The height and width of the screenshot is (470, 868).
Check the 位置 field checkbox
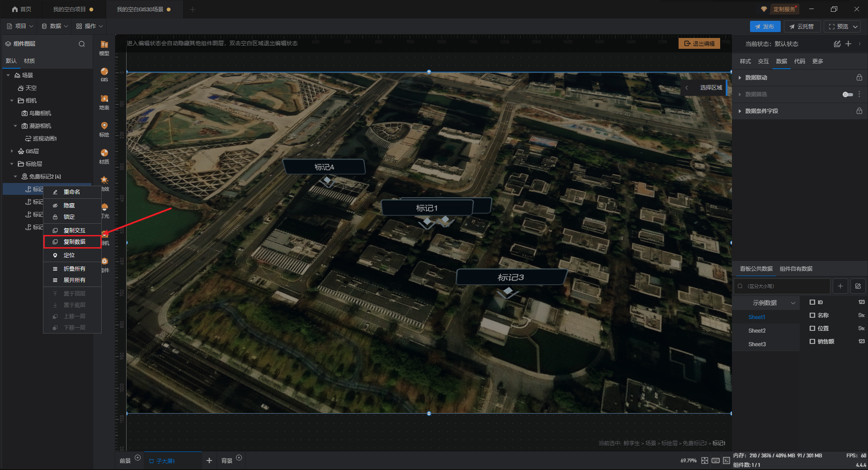click(812, 329)
